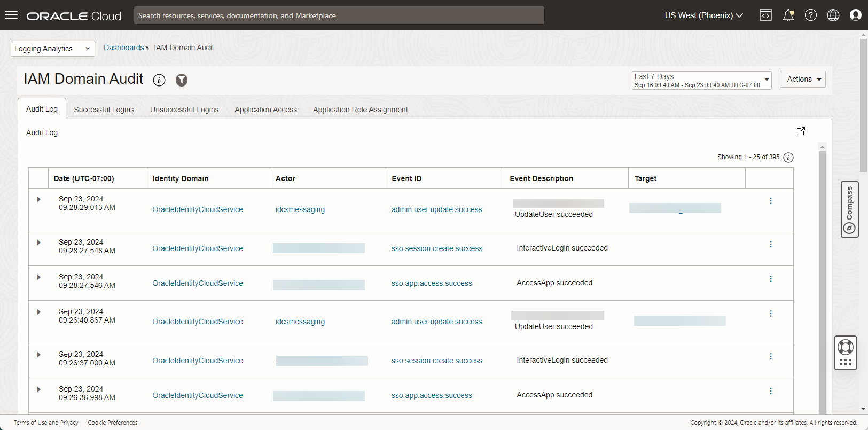Open row menu for 09:26:40.867 AM entry
The height and width of the screenshot is (430, 868).
[x=770, y=314]
